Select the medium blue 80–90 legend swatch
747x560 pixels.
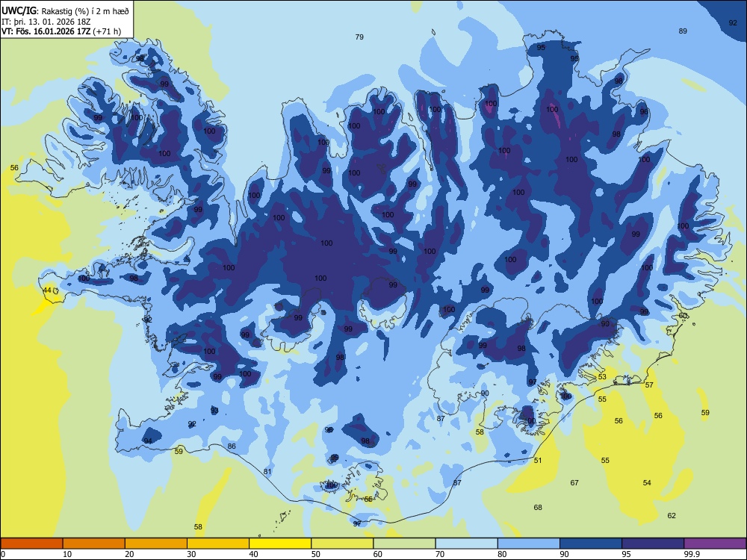coord(529,544)
